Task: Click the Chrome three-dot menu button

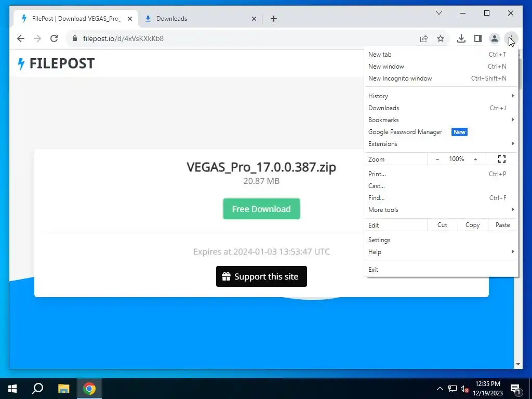Action: tap(511, 38)
